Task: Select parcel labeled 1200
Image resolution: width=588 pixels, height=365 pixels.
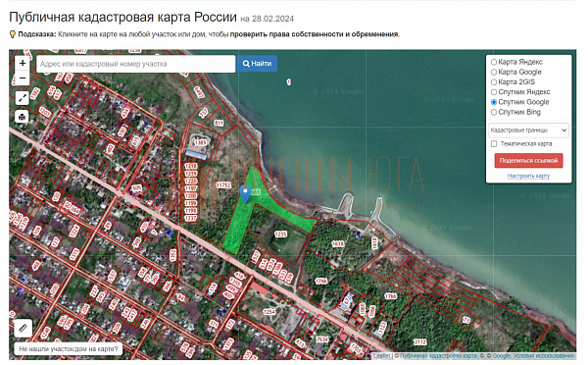Action: pos(191,195)
